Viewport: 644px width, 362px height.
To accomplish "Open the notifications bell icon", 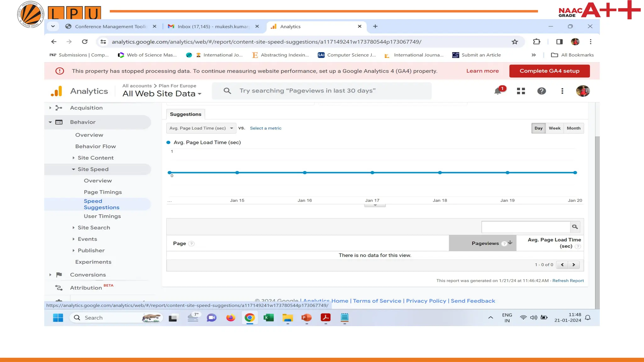I will click(497, 91).
